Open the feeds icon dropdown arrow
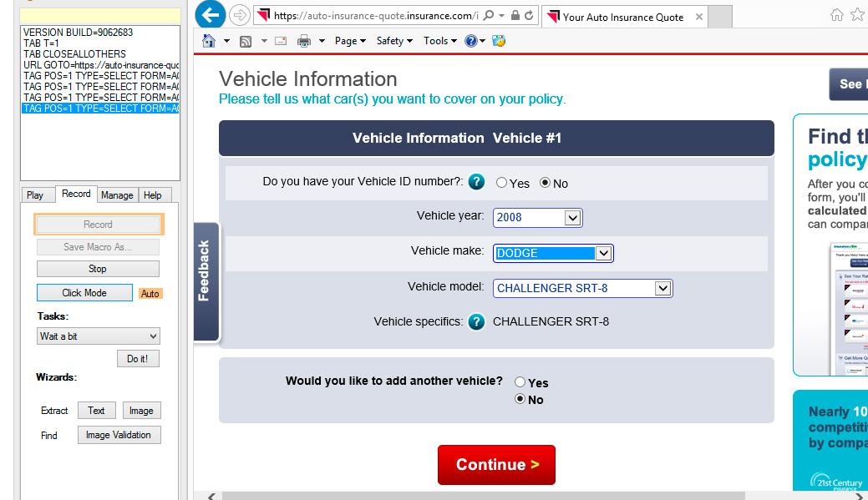This screenshot has width=868, height=500. click(x=264, y=41)
